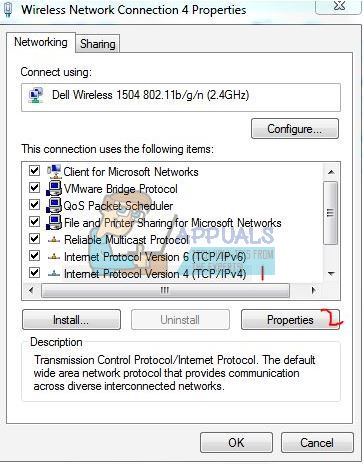Toggle the QoS Packet Scheduler checkbox
Viewport: 363px width, 464px height.
[x=34, y=205]
